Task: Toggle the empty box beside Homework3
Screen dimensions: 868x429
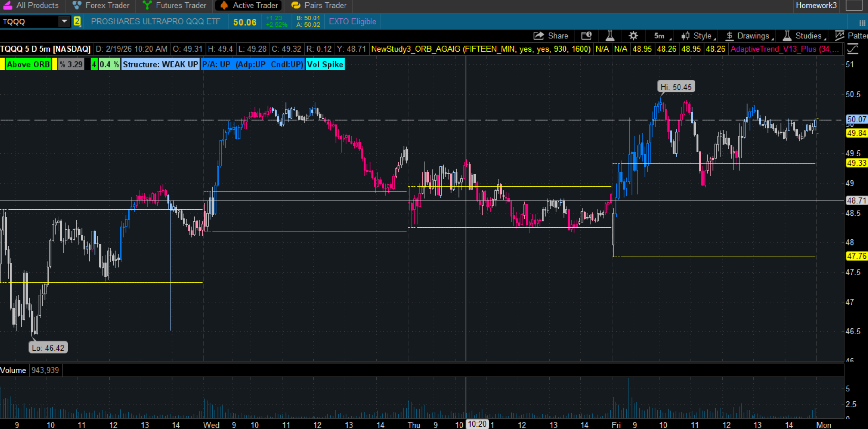Action: pos(853,5)
